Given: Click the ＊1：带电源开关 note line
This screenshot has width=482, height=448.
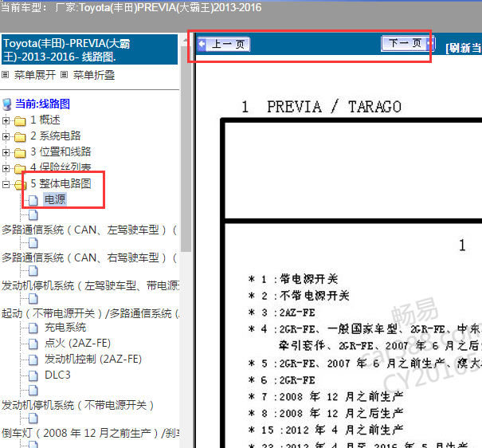Looking at the screenshot, I should pos(293,279).
